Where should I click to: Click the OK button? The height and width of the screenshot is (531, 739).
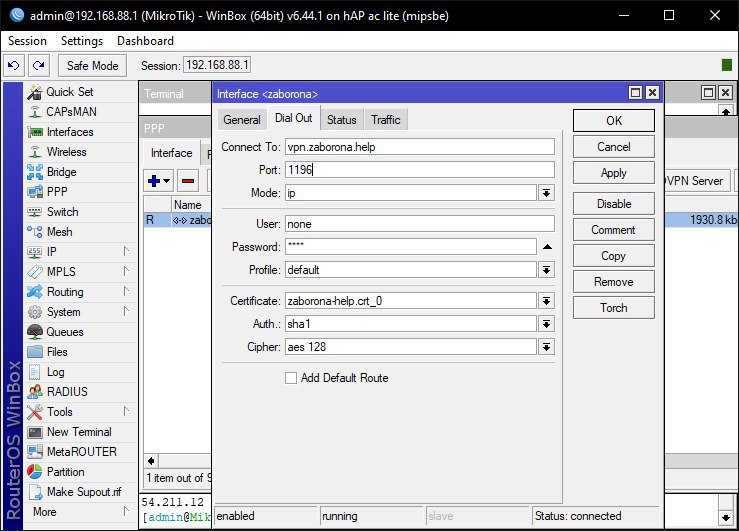(x=614, y=121)
